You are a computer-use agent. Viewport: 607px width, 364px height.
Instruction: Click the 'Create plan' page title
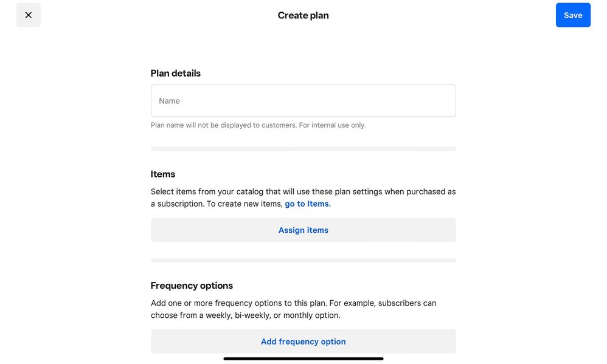pos(303,16)
